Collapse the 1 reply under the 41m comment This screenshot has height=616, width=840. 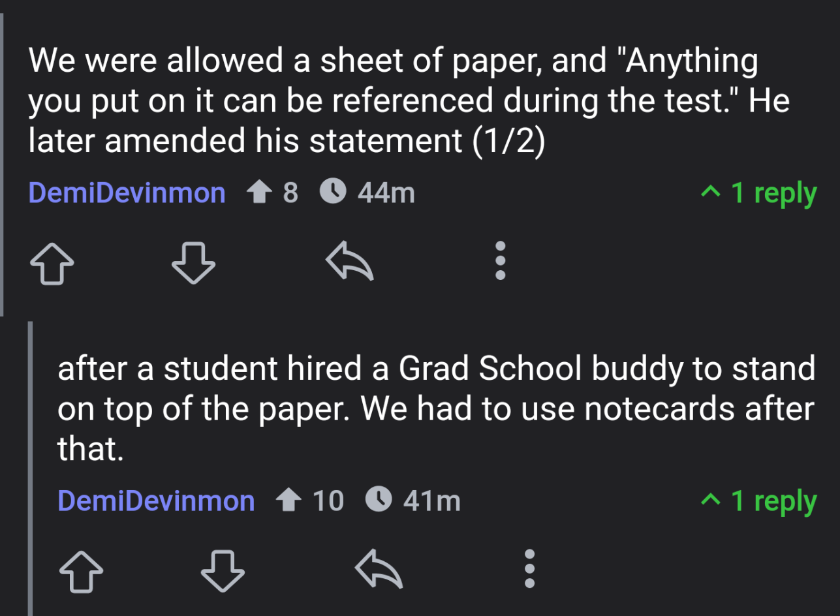[x=758, y=501]
